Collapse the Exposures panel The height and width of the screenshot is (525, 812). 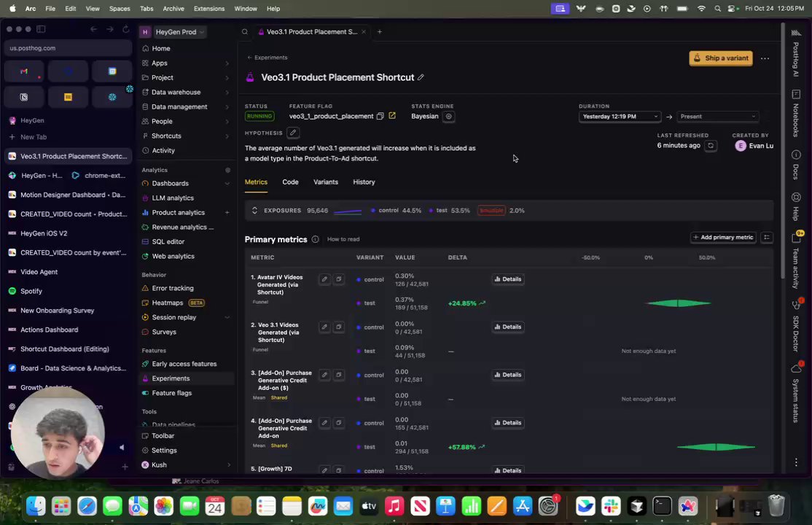pyautogui.click(x=254, y=211)
